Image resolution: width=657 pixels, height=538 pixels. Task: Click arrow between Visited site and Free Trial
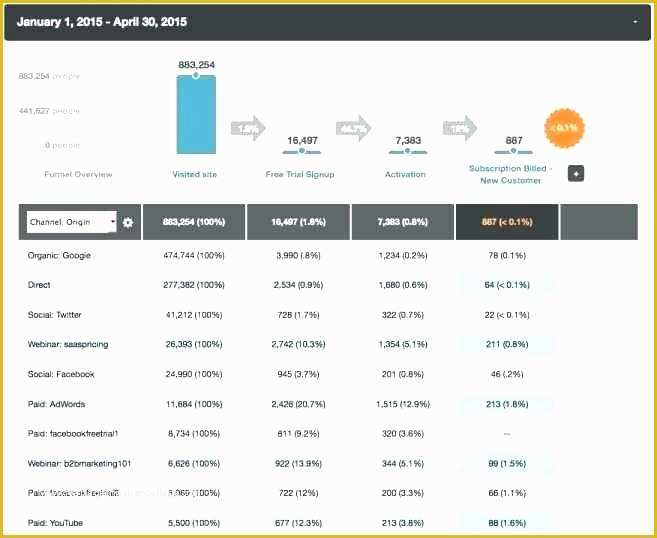pyautogui.click(x=248, y=128)
